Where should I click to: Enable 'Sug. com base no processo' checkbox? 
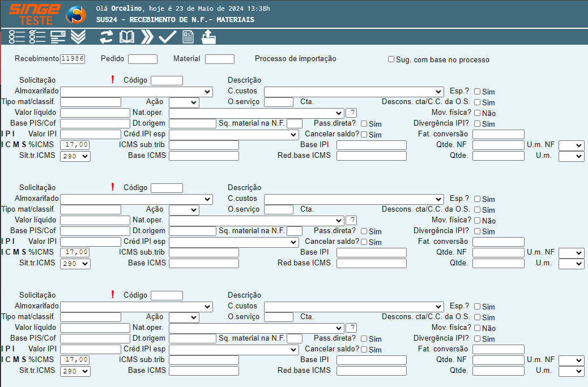point(391,59)
